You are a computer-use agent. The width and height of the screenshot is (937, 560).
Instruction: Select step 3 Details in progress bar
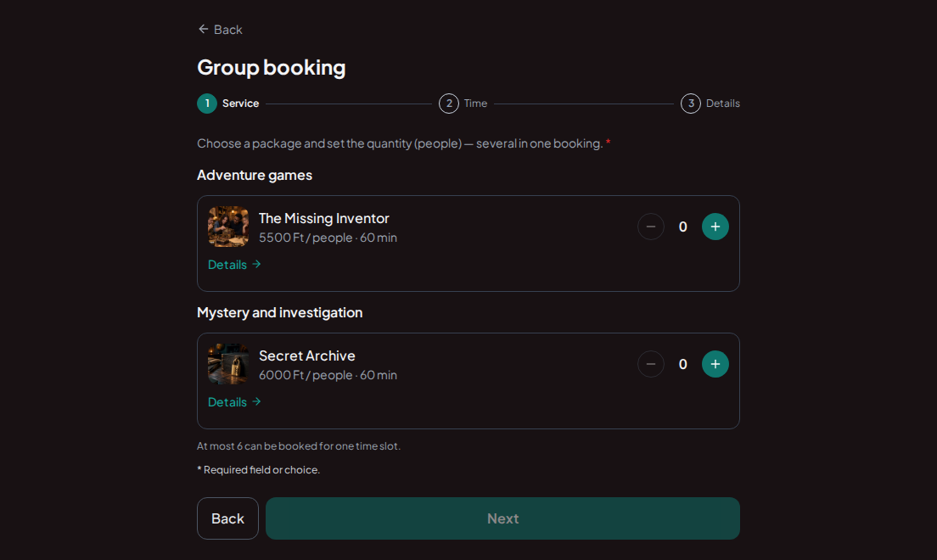710,104
